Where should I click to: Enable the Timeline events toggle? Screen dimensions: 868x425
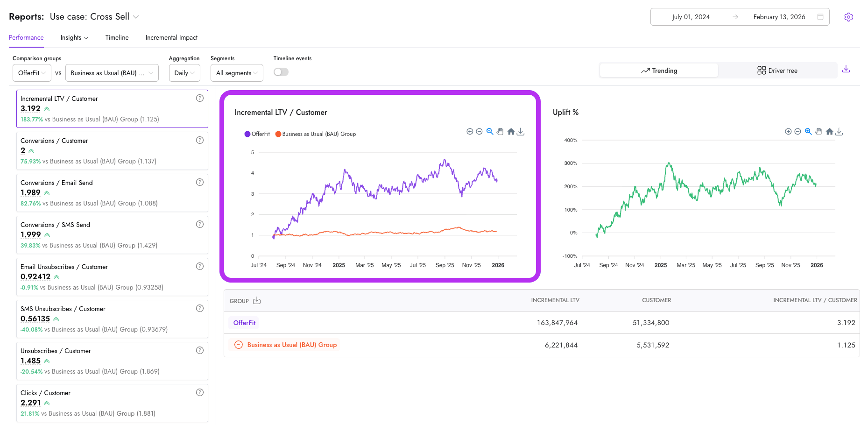281,71
